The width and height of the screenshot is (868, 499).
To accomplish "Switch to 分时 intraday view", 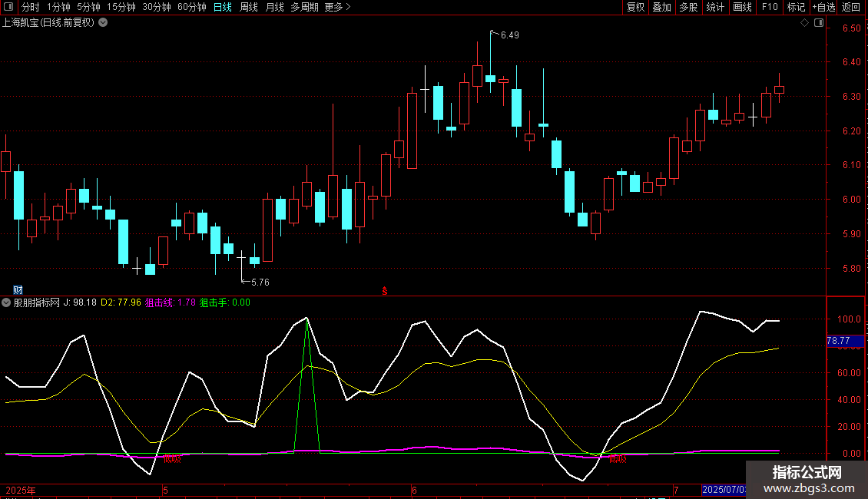I will click(31, 7).
